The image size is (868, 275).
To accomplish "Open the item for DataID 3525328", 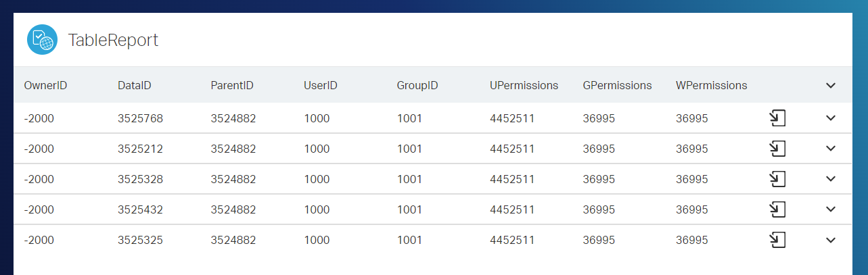I will coord(777,179).
